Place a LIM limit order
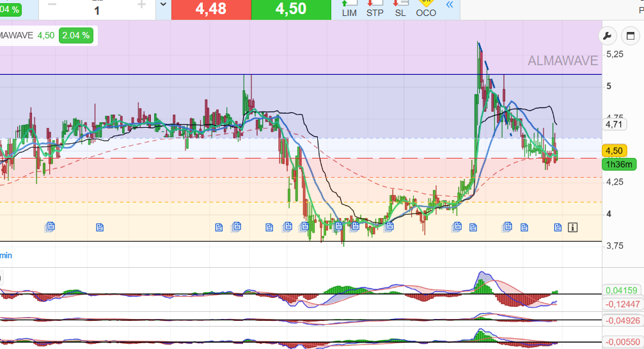Image resolution: width=644 pixels, height=349 pixels. coord(349,8)
